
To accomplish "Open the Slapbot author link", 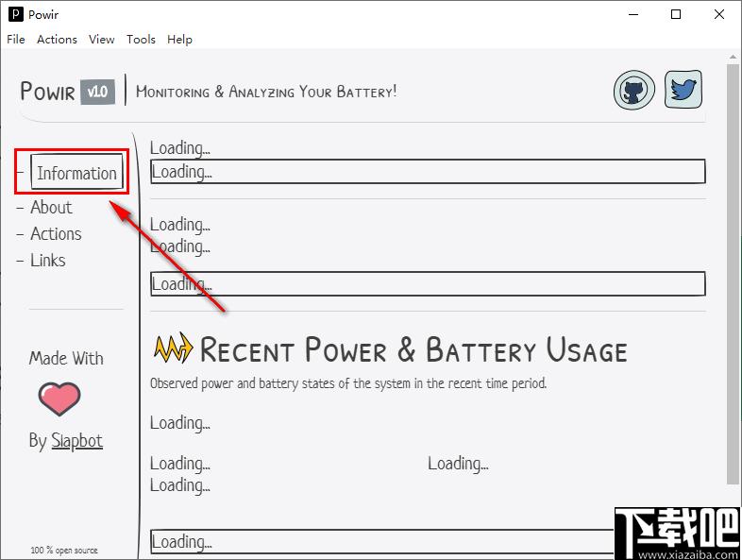I will [x=76, y=441].
